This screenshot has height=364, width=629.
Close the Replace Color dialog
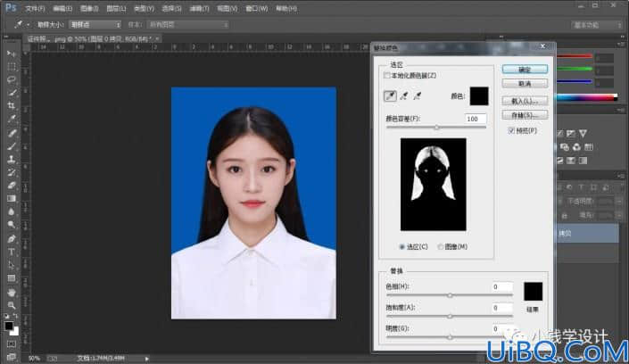tap(543, 46)
